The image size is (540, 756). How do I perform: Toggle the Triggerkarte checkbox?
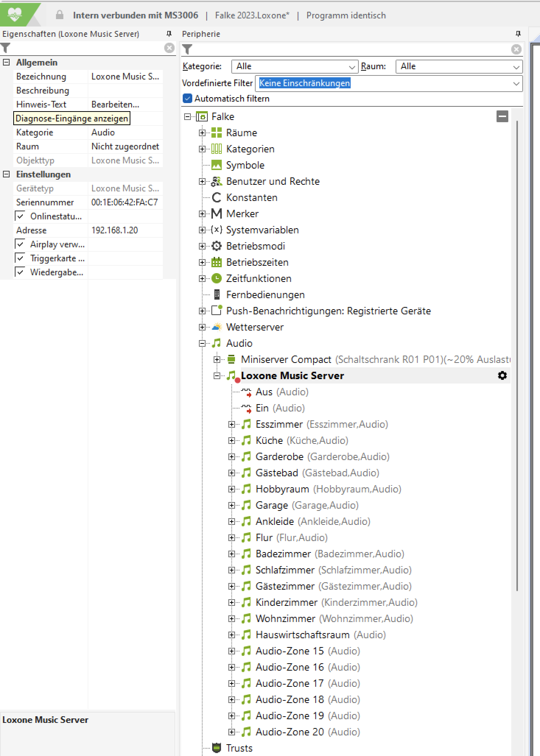coord(20,258)
